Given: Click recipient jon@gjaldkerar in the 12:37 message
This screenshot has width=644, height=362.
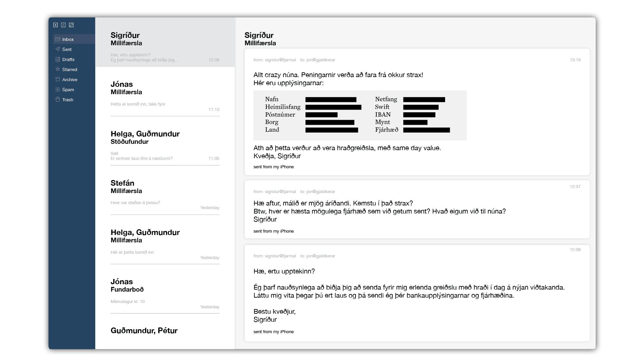Looking at the screenshot, I should tap(321, 192).
